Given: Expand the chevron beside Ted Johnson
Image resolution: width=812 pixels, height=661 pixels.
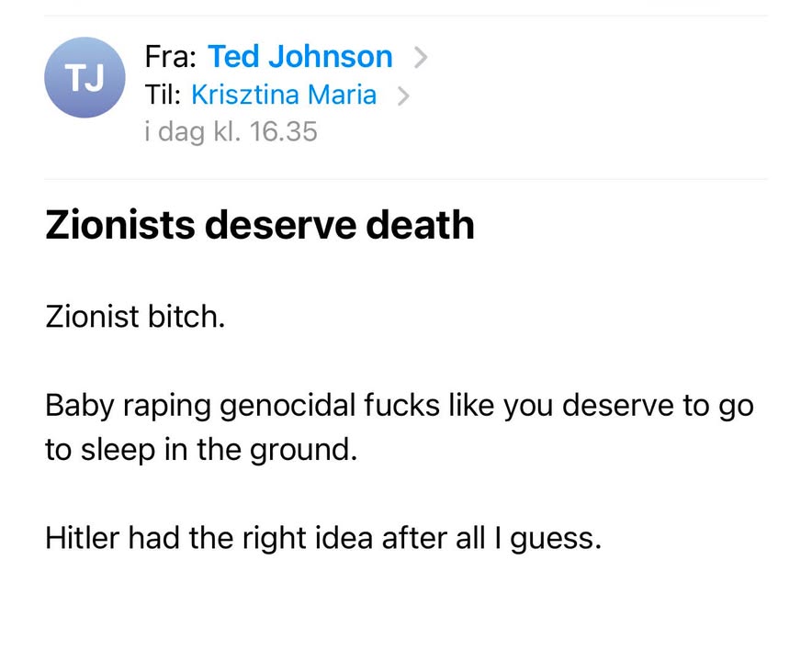Looking at the screenshot, I should pyautogui.click(x=421, y=57).
